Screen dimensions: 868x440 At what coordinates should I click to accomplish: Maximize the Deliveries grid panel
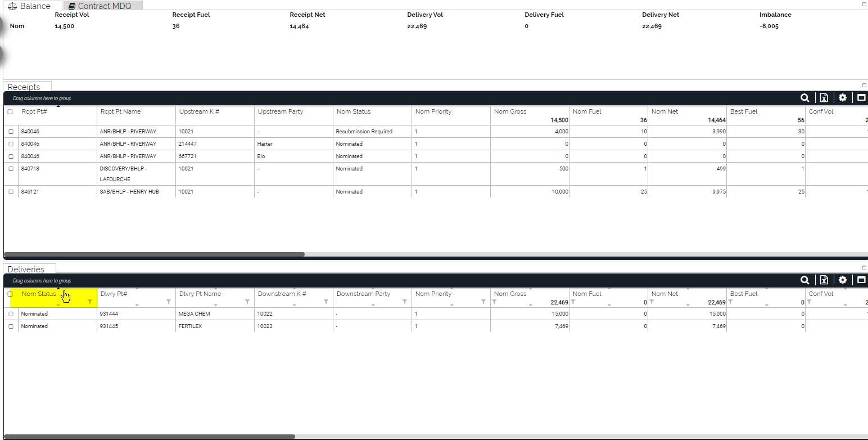pyautogui.click(x=861, y=280)
